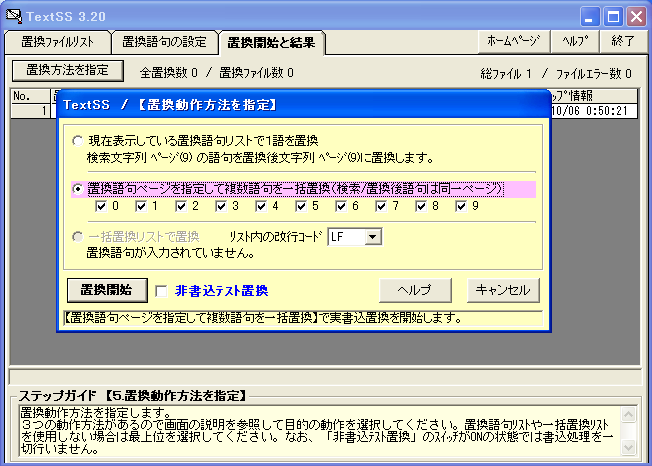The width and height of the screenshot is (652, 466).
Task: Click the 置換方法を指定 button
Action: pos(68,71)
